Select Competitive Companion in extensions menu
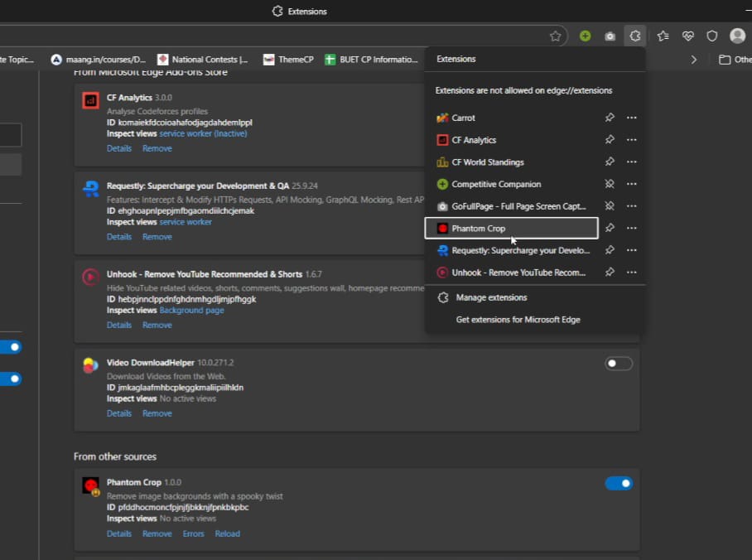This screenshot has height=560, width=752. tap(512, 184)
